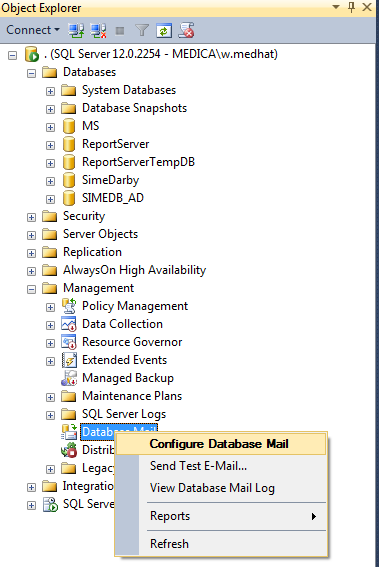Expand the Policy Management node
This screenshot has width=379, height=567.
(x=50, y=307)
